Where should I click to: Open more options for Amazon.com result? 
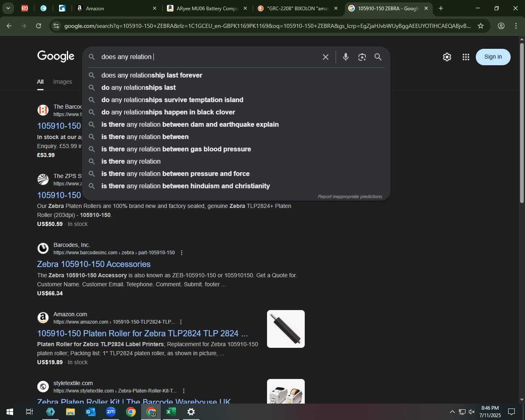181,322
